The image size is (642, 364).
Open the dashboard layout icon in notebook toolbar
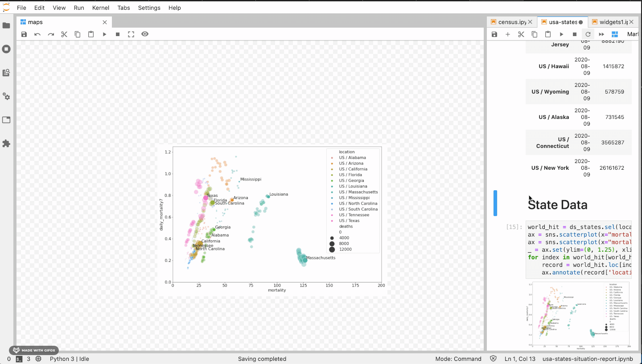[615, 34]
